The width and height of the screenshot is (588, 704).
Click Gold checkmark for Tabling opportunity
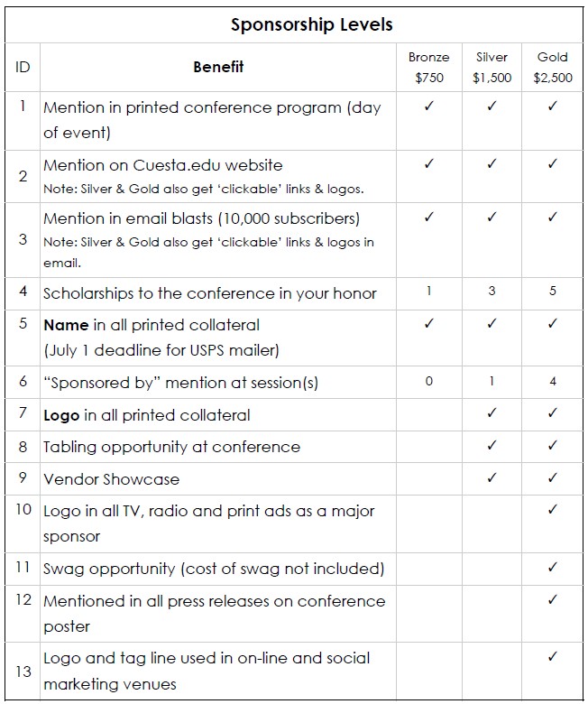(553, 445)
